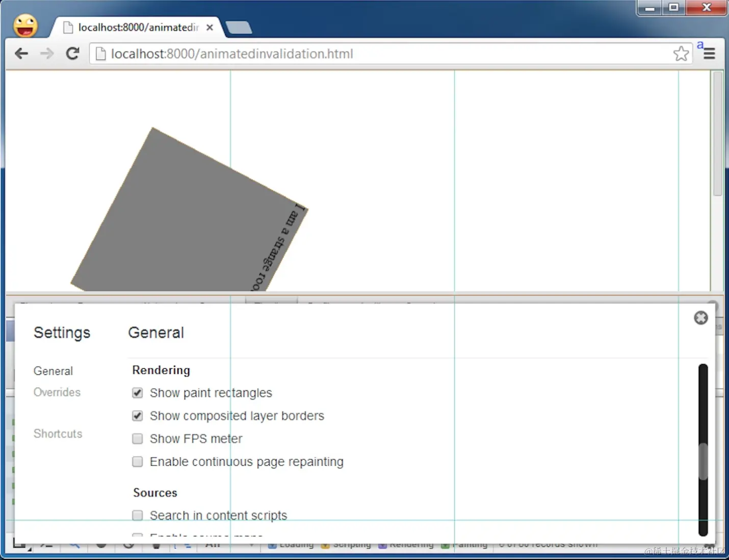Open the Overrides settings section
Viewport: 729px width, 560px height.
(x=57, y=392)
